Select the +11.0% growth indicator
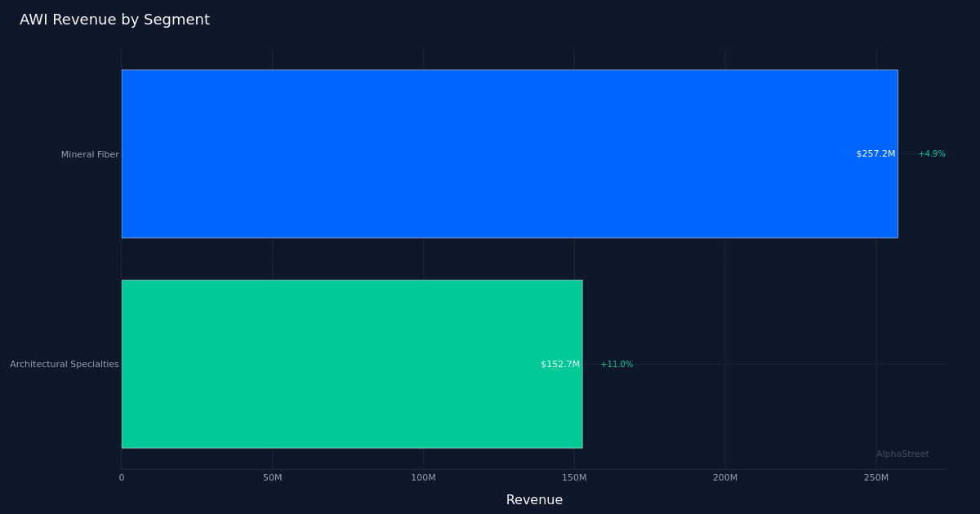 coord(617,364)
